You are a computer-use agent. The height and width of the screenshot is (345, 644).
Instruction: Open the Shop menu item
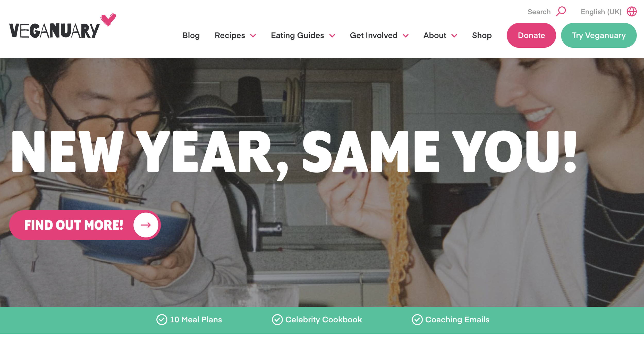(x=482, y=36)
